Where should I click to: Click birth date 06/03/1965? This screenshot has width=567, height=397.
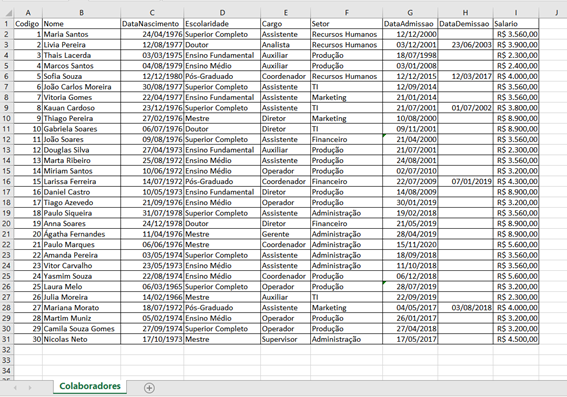(x=152, y=287)
